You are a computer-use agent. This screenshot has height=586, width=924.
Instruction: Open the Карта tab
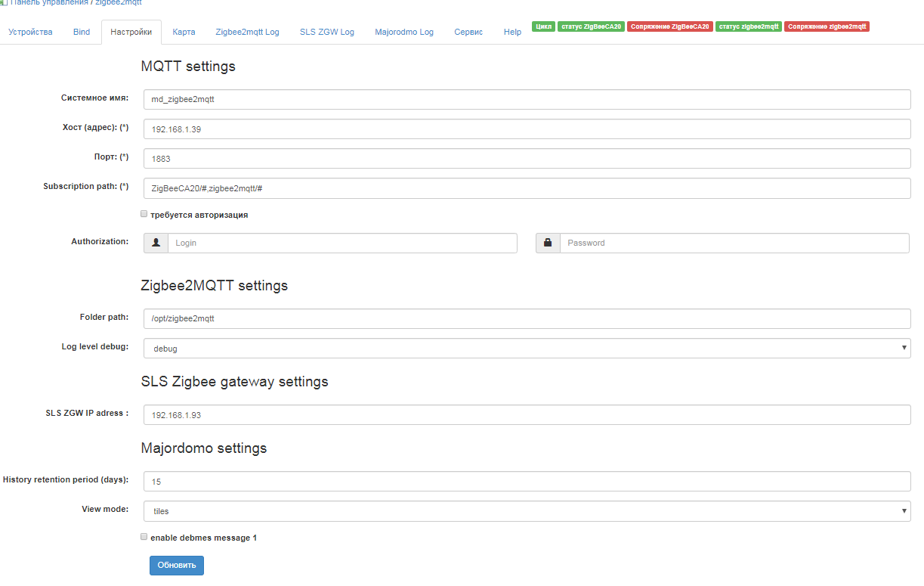pyautogui.click(x=184, y=32)
